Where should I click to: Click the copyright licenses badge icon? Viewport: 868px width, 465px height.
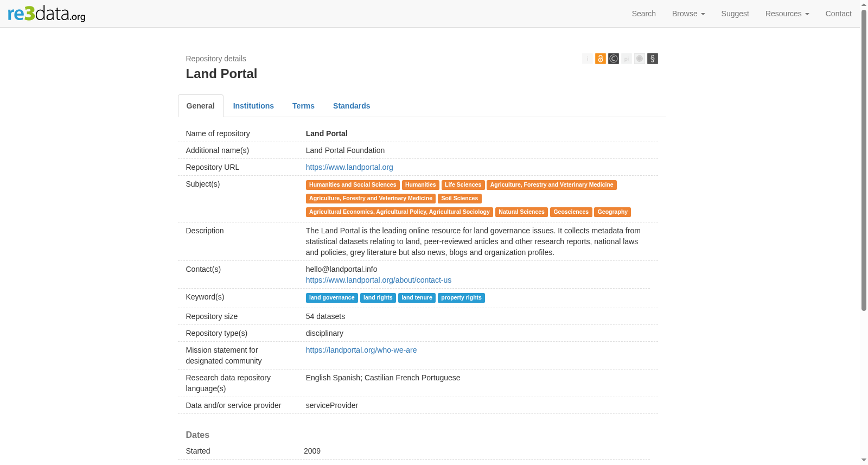click(x=613, y=59)
